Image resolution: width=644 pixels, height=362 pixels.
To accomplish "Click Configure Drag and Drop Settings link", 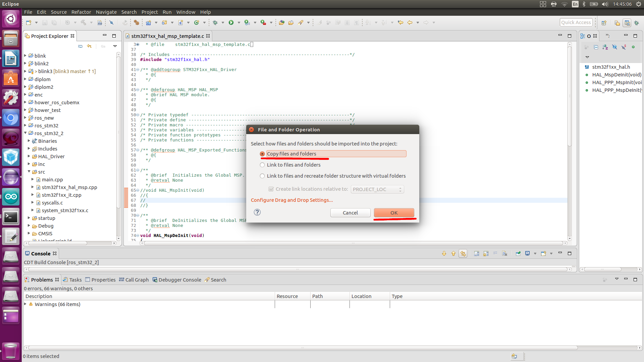I will (x=291, y=200).
